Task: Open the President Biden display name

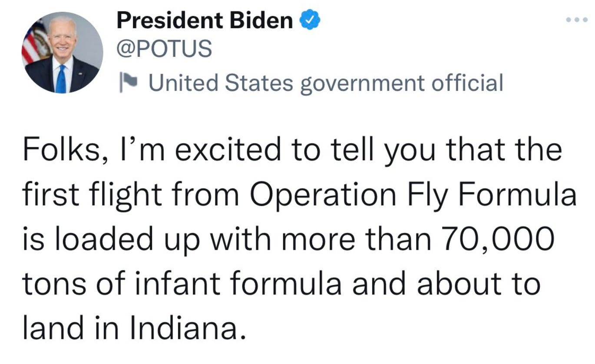Action: tap(205, 20)
